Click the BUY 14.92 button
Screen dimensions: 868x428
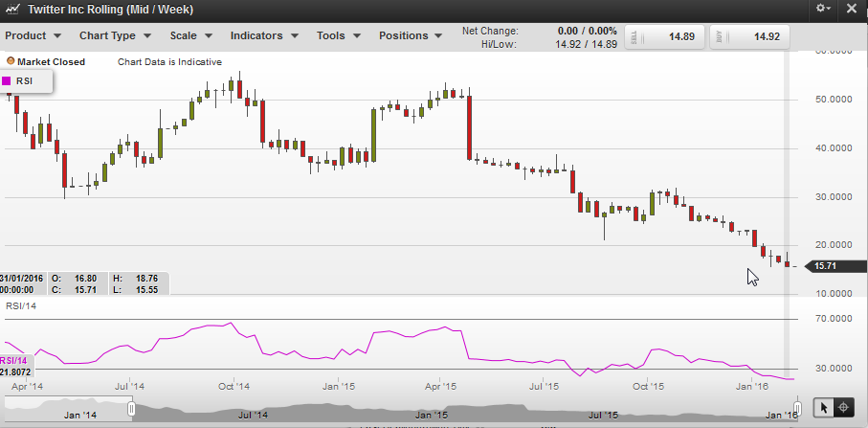click(x=749, y=37)
